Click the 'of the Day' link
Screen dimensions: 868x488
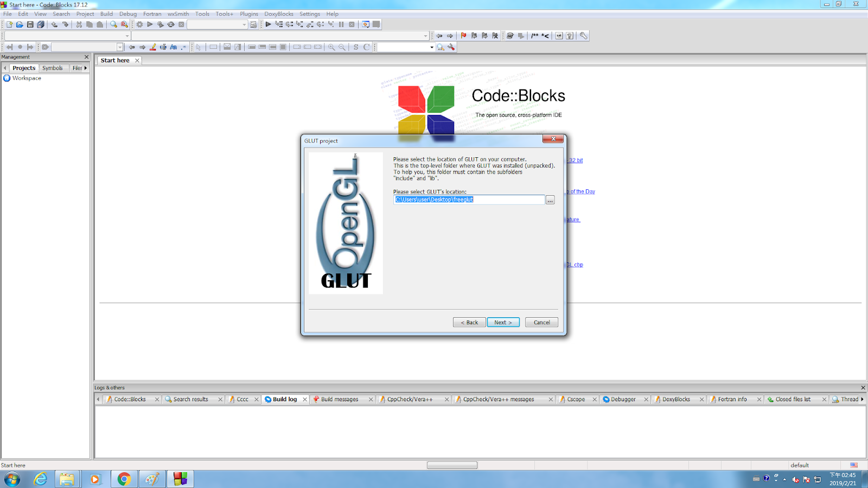point(581,191)
